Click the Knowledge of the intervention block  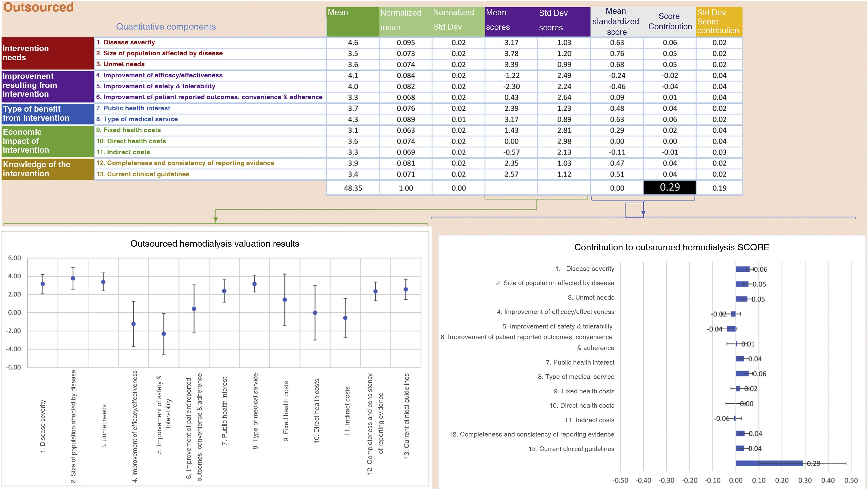click(x=48, y=169)
